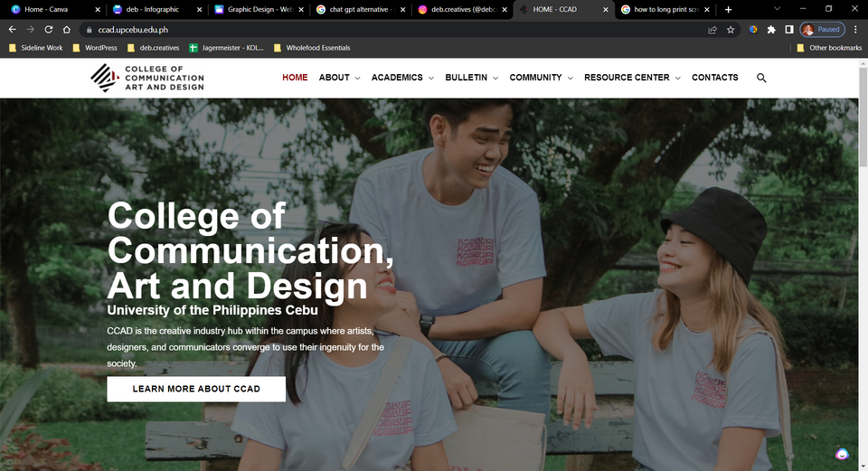868x471 pixels.
Task: Expand the ABOUT menu
Action: point(339,78)
